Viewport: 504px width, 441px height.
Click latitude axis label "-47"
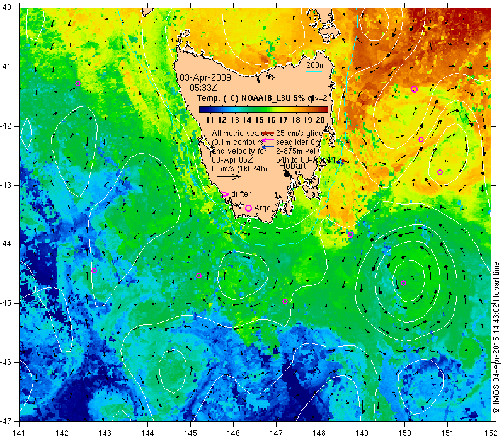(6, 421)
